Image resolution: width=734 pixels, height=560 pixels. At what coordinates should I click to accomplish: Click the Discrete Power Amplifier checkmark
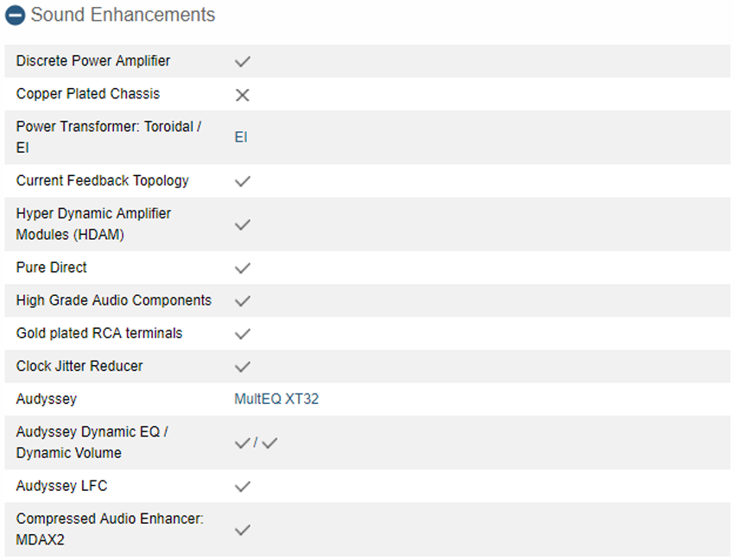(x=243, y=61)
